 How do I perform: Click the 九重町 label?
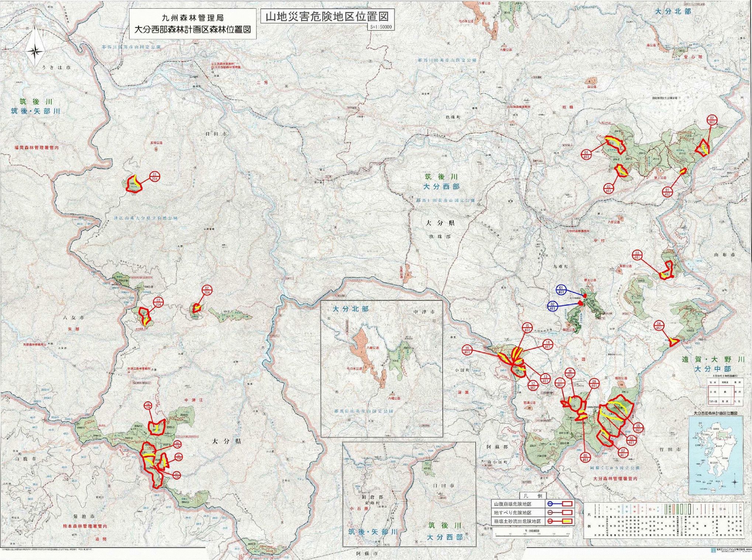560,266
